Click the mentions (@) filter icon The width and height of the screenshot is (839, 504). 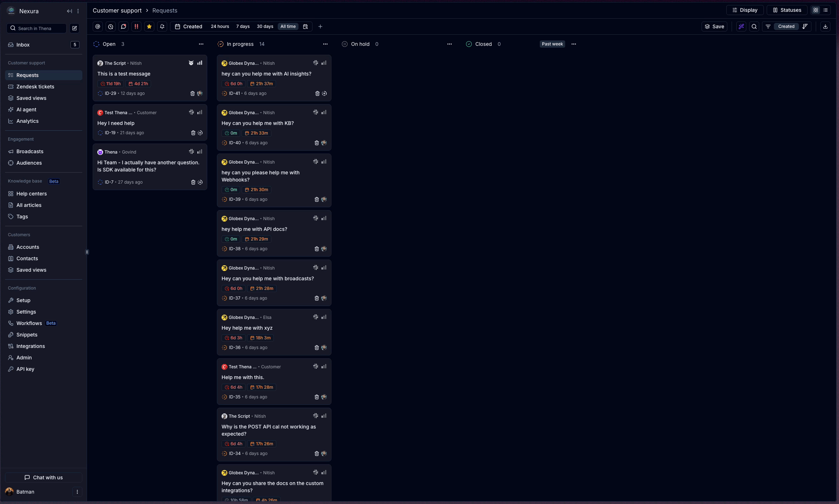pos(98,26)
